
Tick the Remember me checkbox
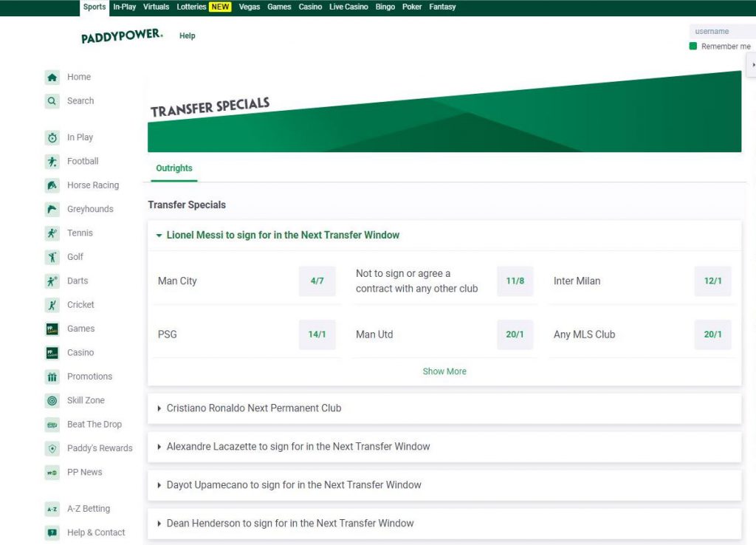693,47
